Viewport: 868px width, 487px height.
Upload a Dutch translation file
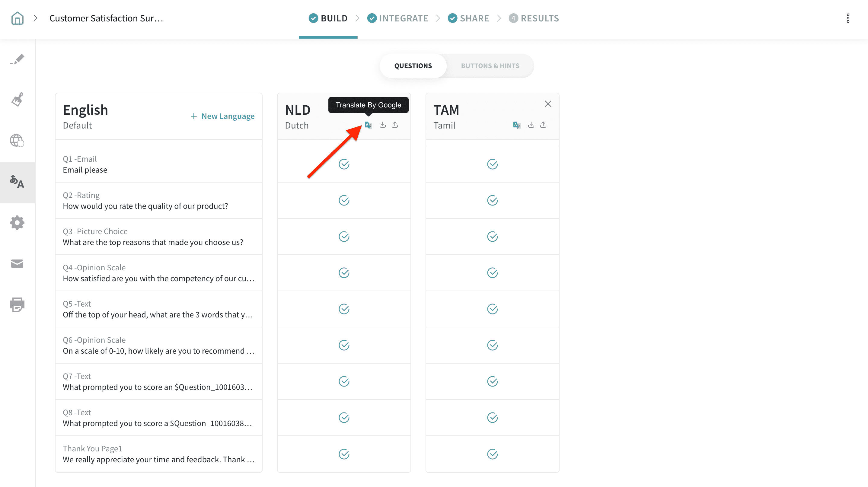(x=394, y=125)
